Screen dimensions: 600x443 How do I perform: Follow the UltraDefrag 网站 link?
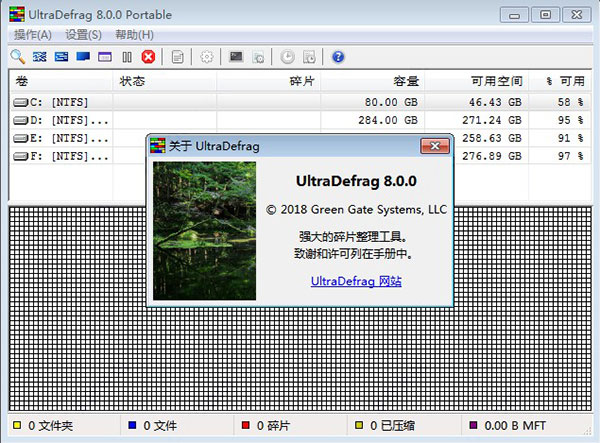pos(356,281)
